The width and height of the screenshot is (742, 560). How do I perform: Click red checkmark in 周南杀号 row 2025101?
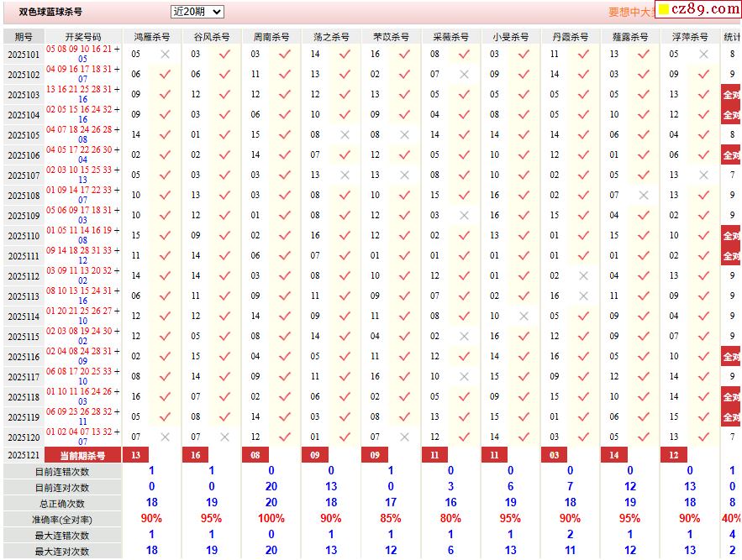[285, 55]
